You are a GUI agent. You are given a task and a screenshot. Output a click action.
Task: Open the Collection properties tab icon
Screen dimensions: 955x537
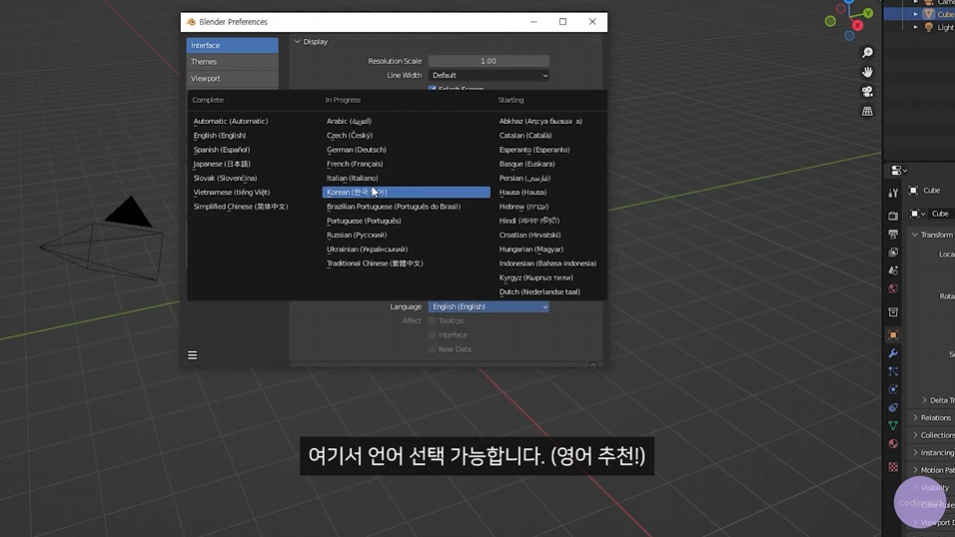coord(893,312)
